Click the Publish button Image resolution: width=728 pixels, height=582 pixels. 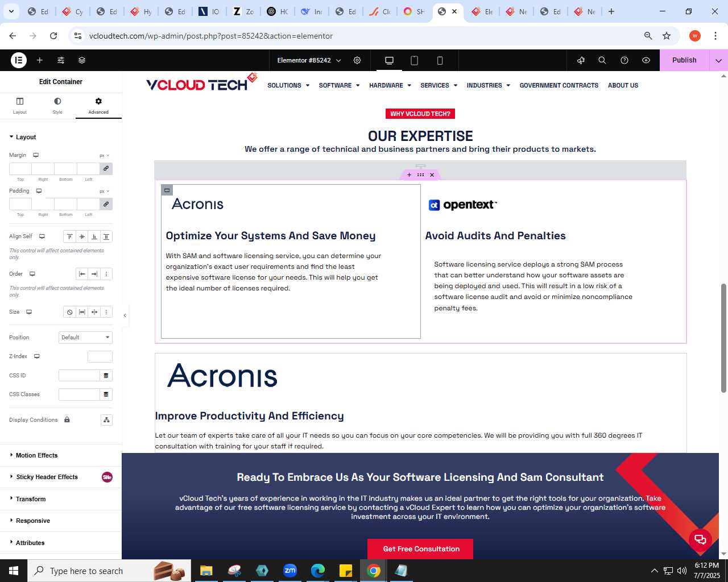(x=684, y=60)
